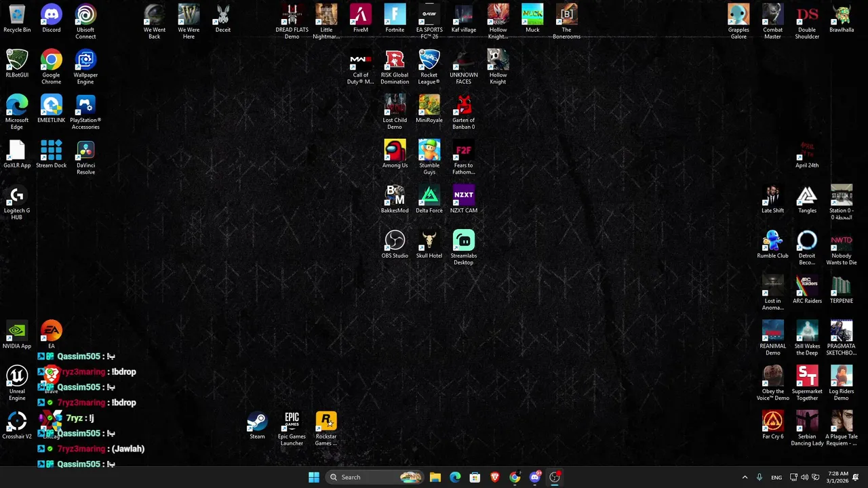Select the Google Chrome desktop shortcut
Viewport: 868px width, 488px height.
(x=51, y=67)
